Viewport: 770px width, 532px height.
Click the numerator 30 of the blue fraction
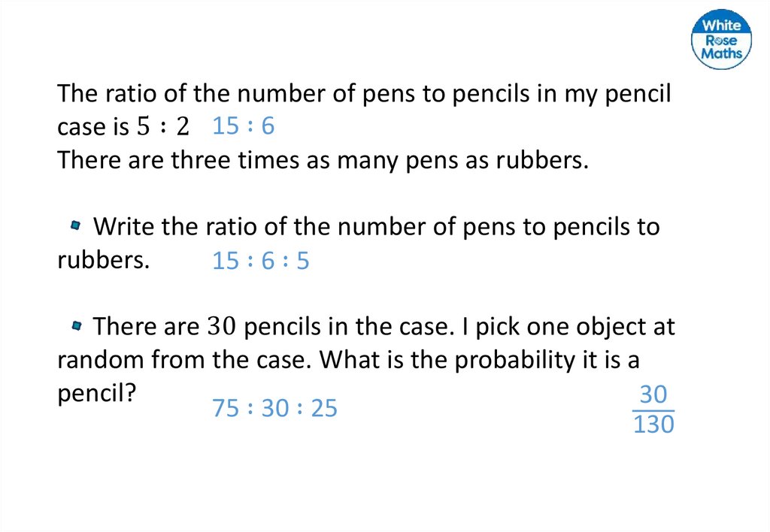point(653,394)
